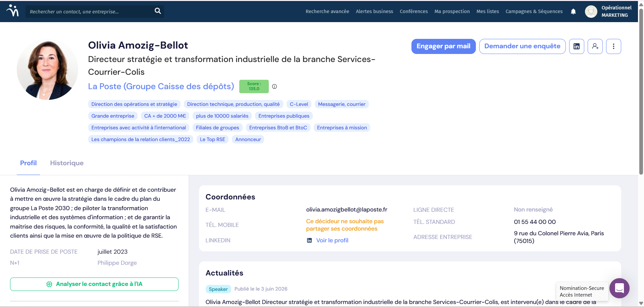Click Engager par mail button

(443, 46)
